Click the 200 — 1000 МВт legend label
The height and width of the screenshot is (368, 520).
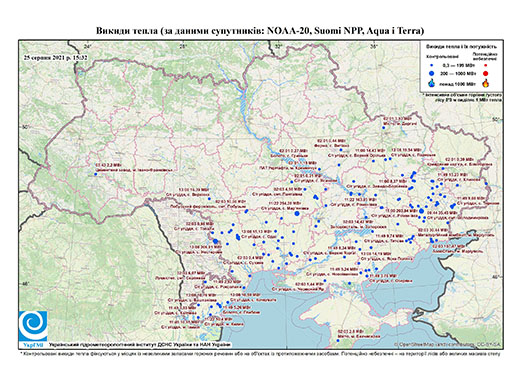click(459, 73)
